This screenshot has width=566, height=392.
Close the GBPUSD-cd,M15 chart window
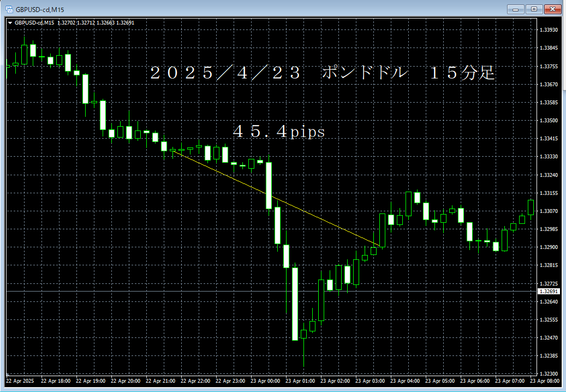click(552, 9)
